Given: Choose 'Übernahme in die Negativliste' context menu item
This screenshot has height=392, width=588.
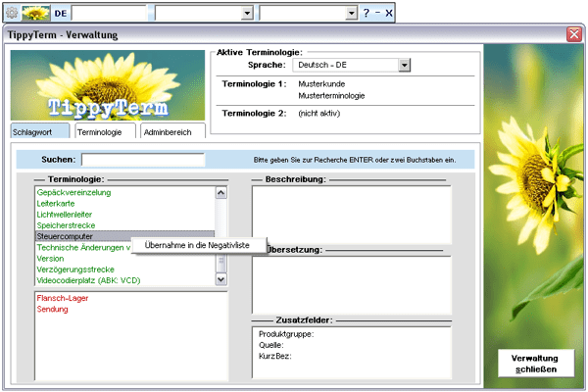Looking at the screenshot, I should [196, 245].
